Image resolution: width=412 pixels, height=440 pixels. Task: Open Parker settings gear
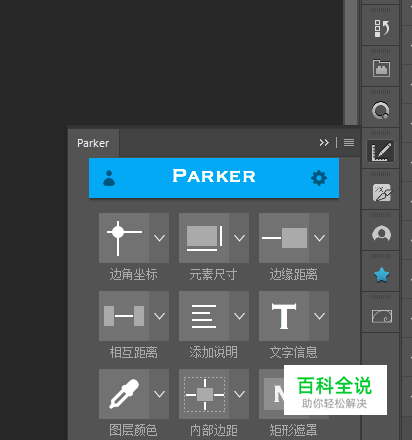point(319,178)
